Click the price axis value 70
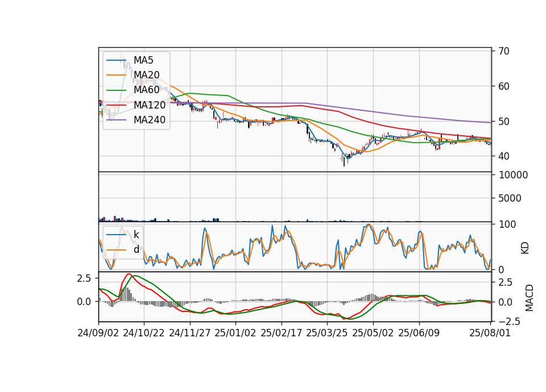The image size is (546, 392). tap(504, 51)
